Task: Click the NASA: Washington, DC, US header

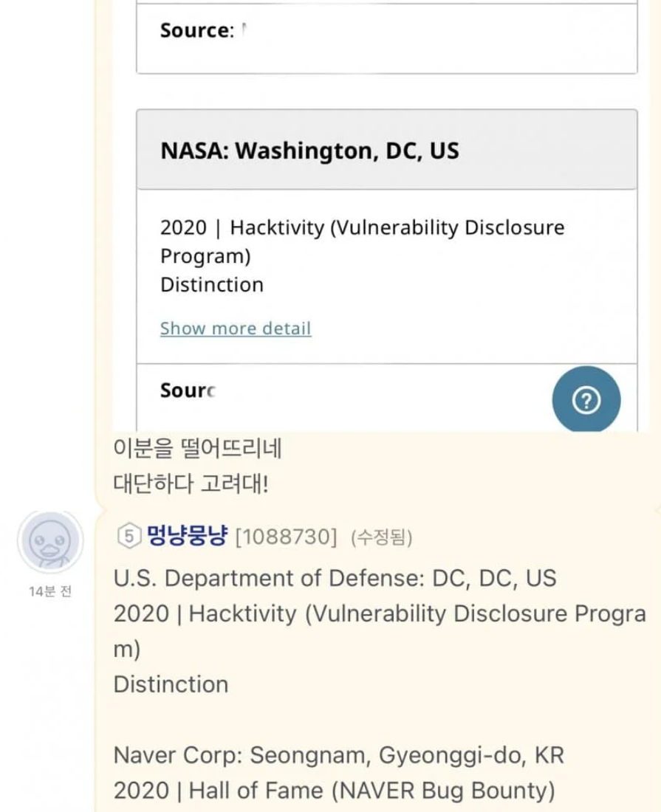Action: [309, 151]
